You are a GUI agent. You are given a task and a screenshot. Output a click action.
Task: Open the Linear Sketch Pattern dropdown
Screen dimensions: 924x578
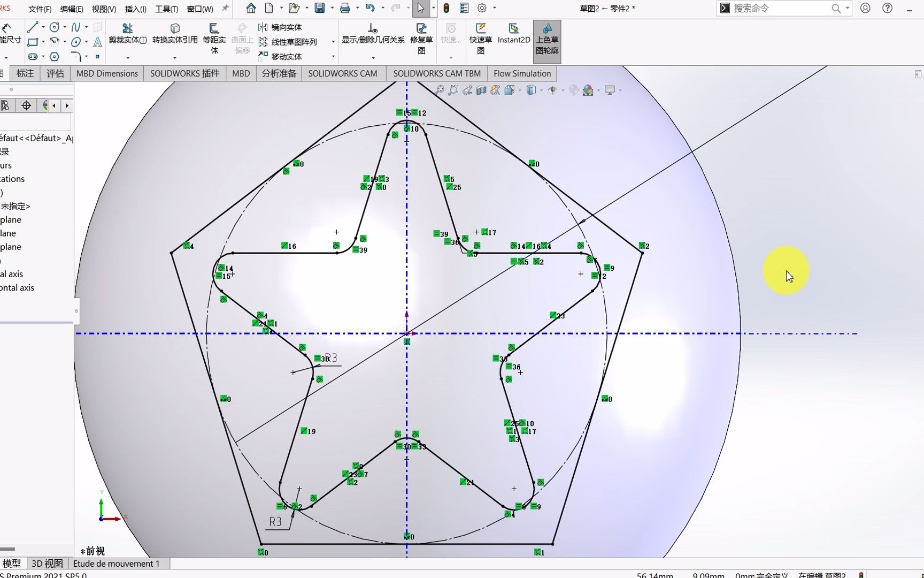point(333,43)
